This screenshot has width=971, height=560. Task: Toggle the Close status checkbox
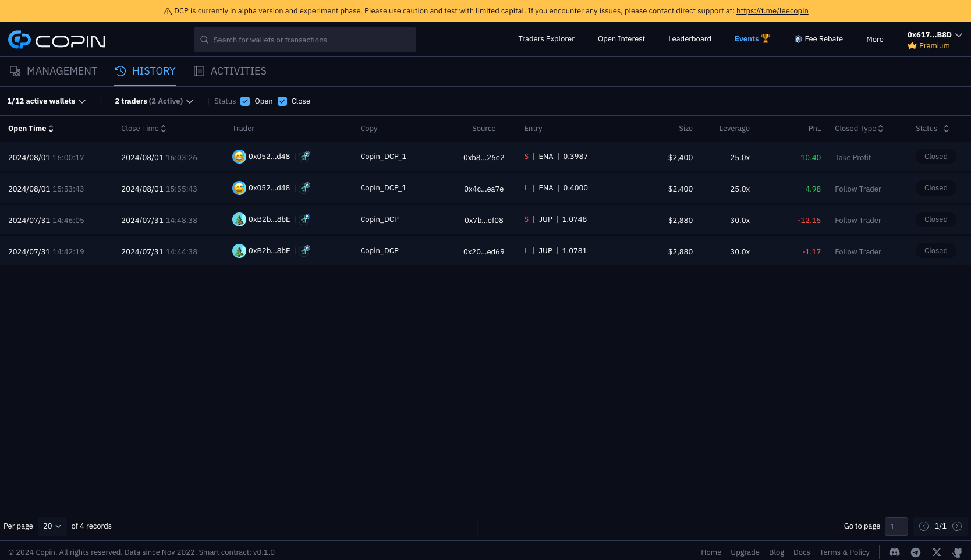(x=282, y=101)
